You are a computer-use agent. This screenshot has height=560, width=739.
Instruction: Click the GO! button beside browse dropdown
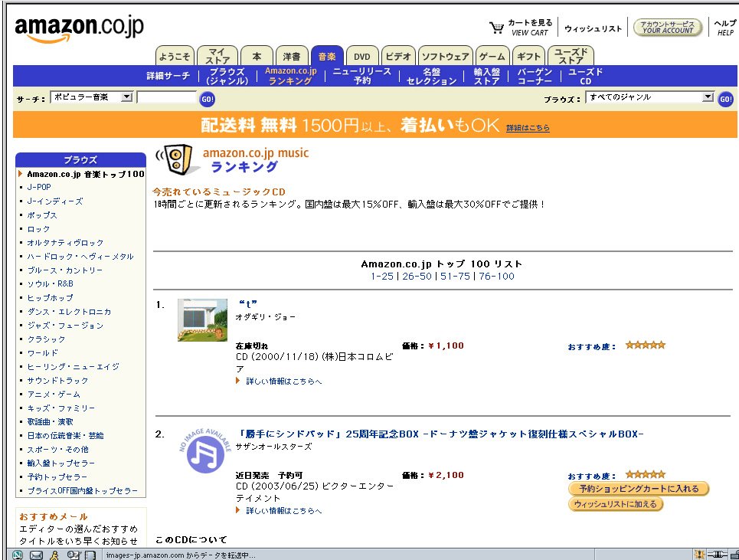click(726, 99)
